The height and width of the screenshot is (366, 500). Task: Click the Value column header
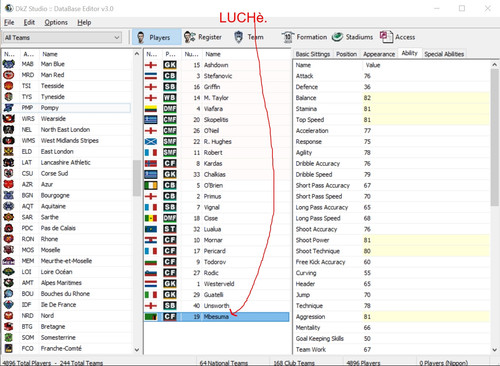[x=373, y=65]
